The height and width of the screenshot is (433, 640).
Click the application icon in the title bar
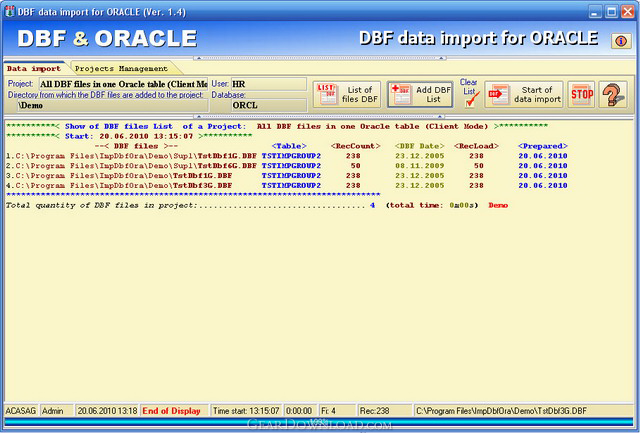click(9, 11)
